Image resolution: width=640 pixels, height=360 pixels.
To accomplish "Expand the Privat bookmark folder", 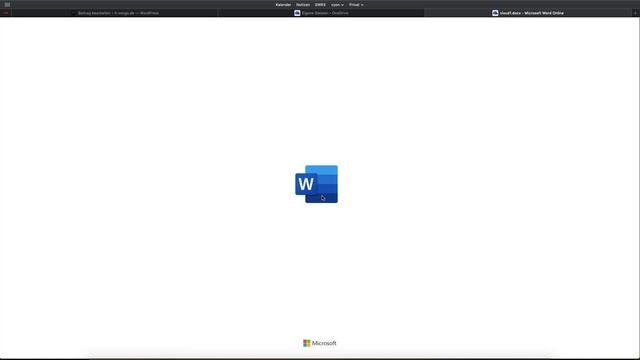I will pyautogui.click(x=356, y=5).
